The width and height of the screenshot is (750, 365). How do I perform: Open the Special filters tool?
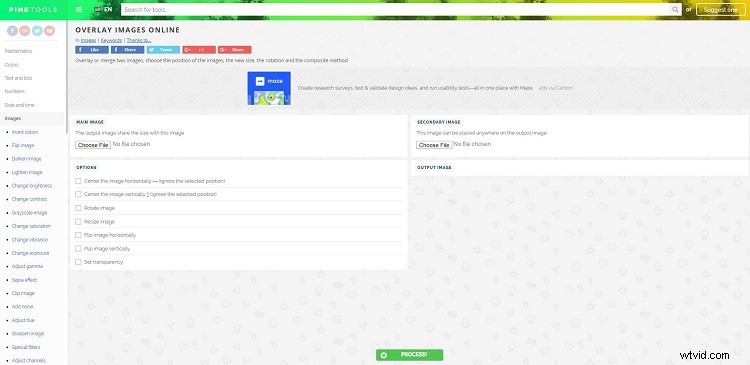26,347
